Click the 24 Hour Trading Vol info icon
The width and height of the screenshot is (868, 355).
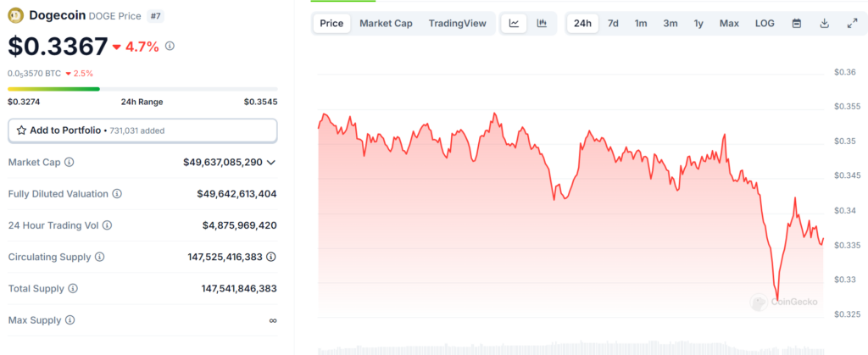click(108, 225)
